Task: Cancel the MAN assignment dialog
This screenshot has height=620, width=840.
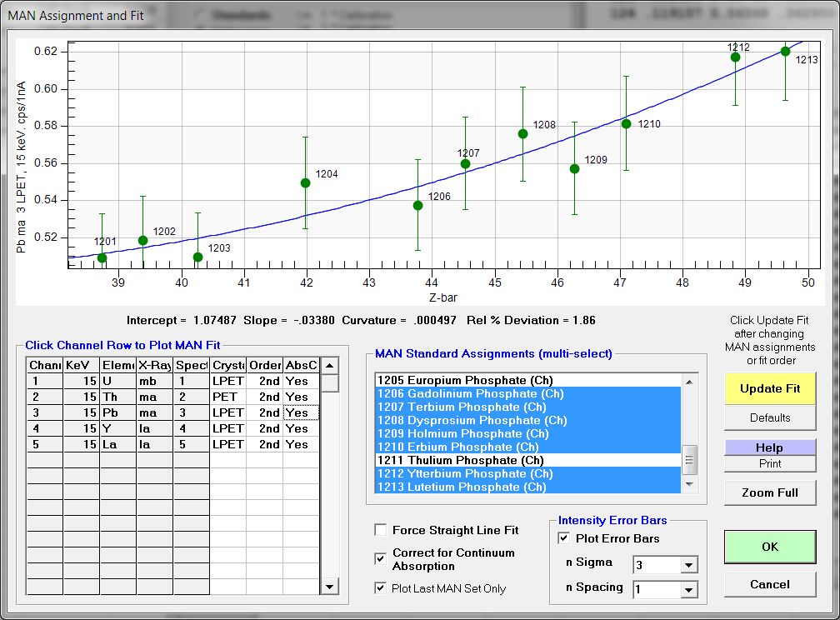Action: click(x=769, y=584)
